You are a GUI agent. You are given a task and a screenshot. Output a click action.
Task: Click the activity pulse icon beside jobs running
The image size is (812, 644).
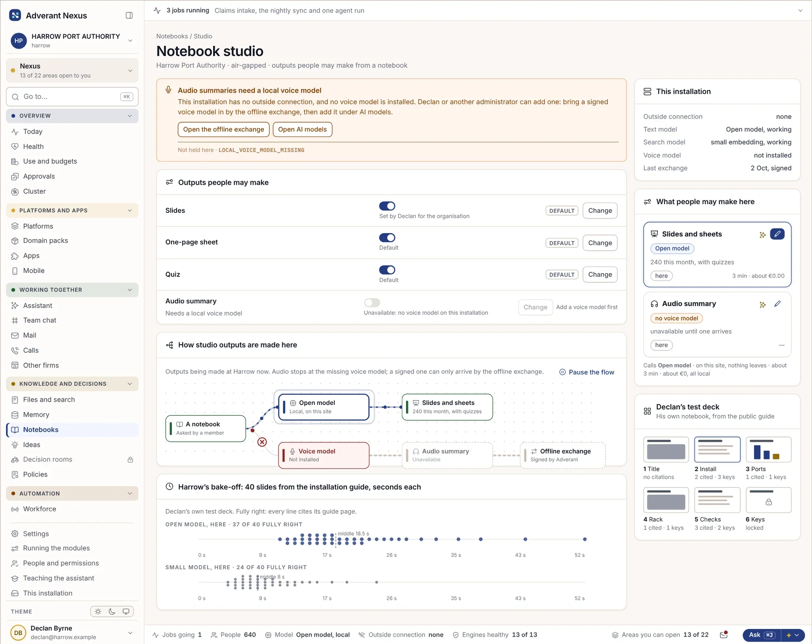tap(158, 11)
